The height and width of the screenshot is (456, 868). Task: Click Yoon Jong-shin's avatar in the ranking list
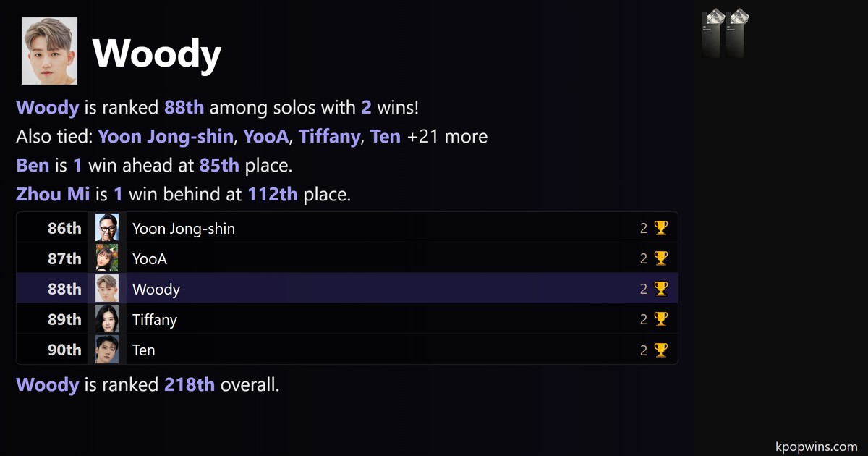(x=107, y=229)
